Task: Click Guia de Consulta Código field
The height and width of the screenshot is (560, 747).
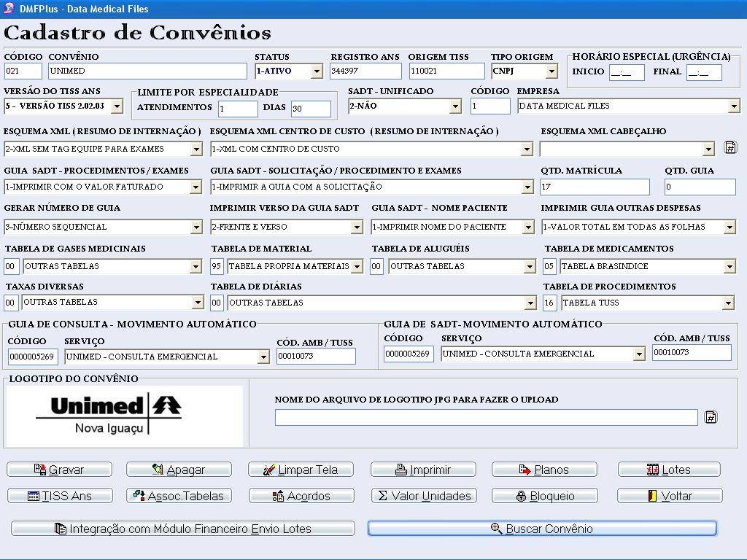Action: click(33, 357)
